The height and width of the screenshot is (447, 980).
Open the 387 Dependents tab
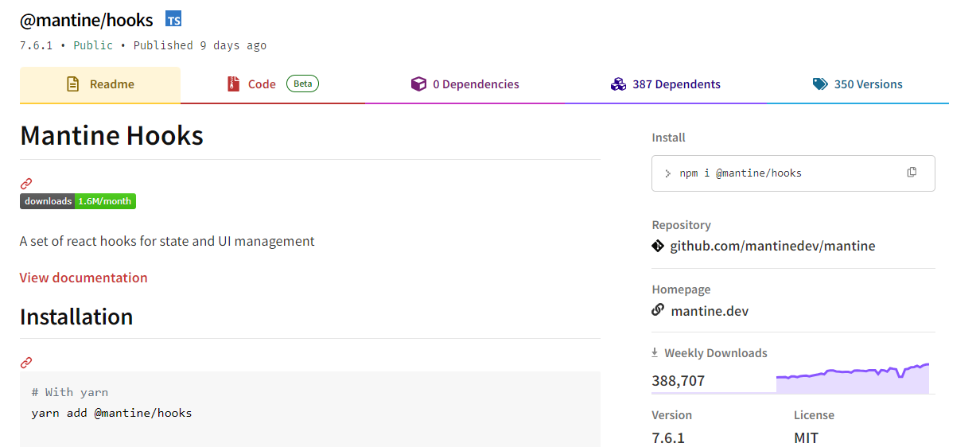tap(666, 84)
